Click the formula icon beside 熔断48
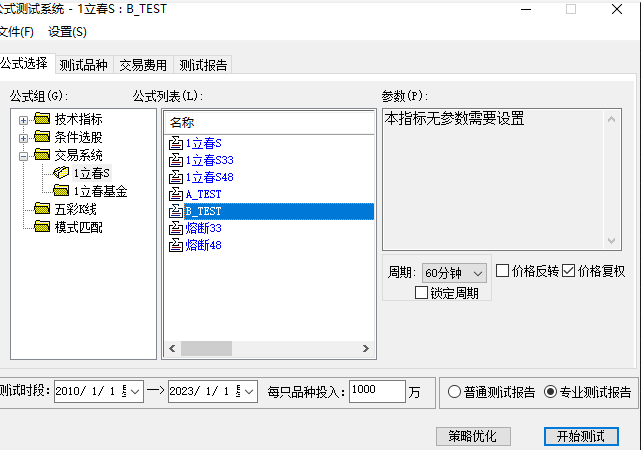The image size is (641, 450). click(176, 245)
